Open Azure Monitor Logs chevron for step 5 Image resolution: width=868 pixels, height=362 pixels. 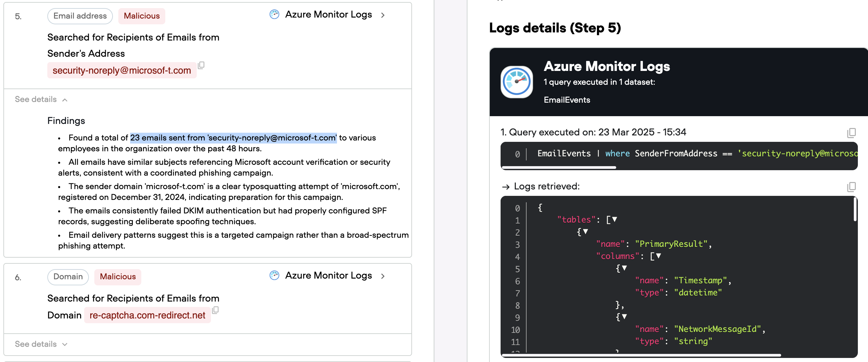tap(383, 15)
